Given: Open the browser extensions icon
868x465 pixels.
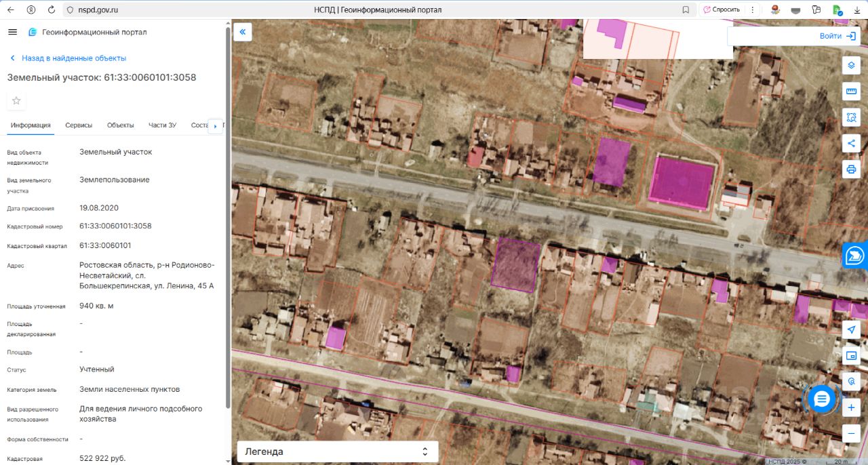Looking at the screenshot, I should tap(816, 9).
